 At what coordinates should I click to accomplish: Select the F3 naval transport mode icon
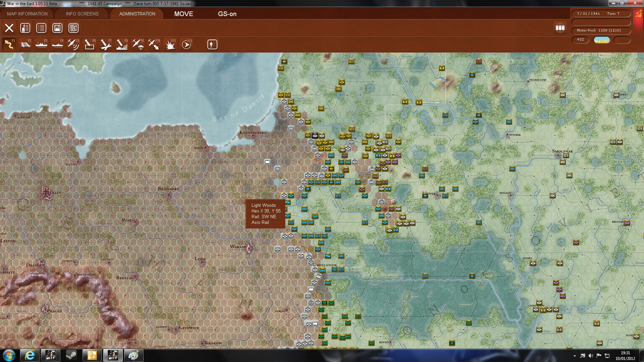point(41,44)
